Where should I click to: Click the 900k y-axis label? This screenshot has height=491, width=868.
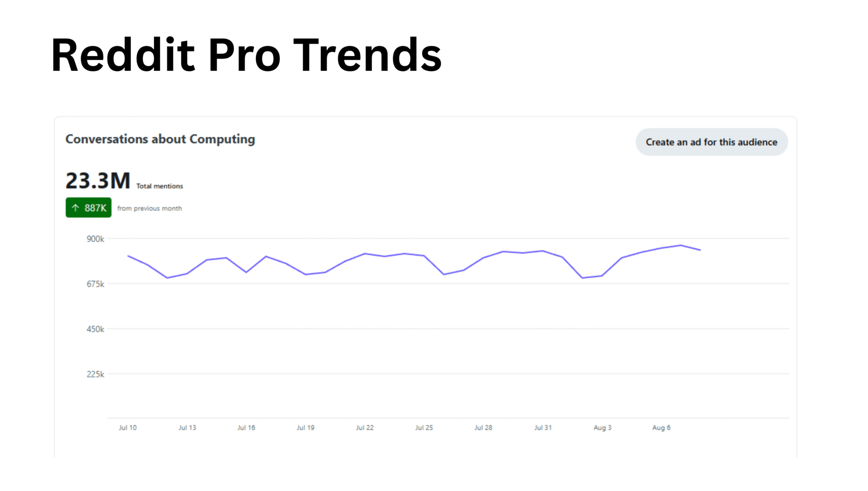click(x=95, y=239)
